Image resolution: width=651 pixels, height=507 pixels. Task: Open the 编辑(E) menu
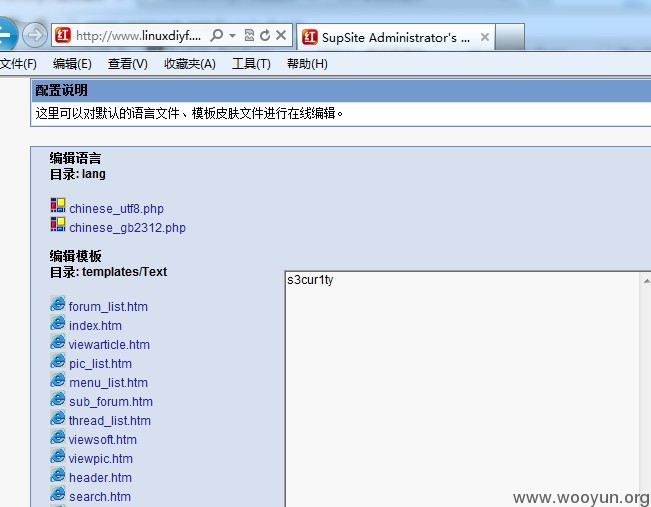point(72,64)
